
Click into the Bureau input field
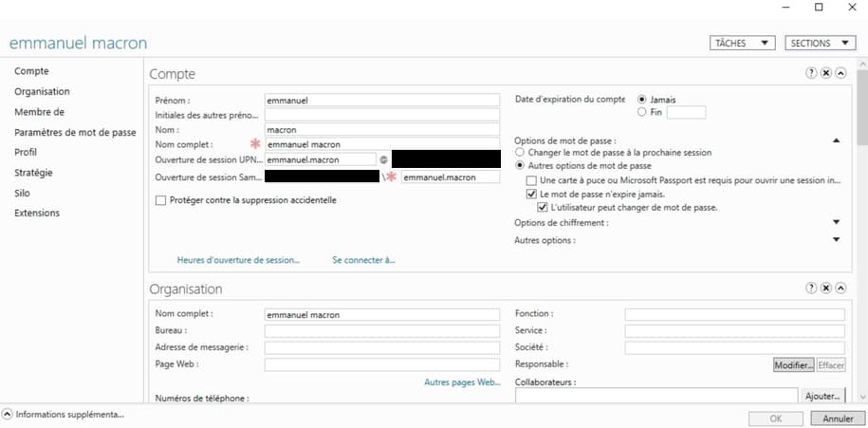pyautogui.click(x=381, y=331)
